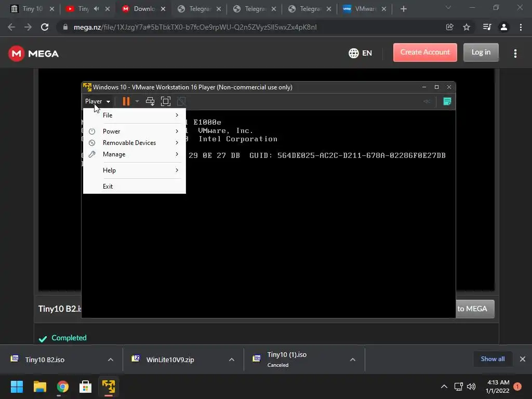The width and height of the screenshot is (532, 399).
Task: Click the collapse arrows icon in VMware toolbar
Action: tap(427, 101)
